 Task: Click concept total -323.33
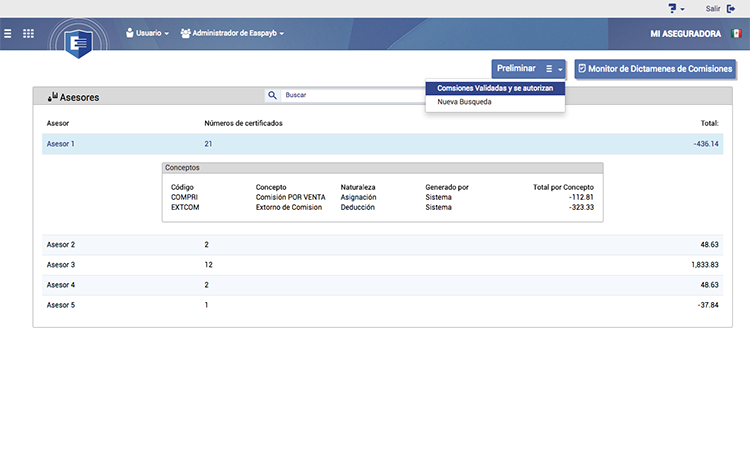(x=581, y=207)
